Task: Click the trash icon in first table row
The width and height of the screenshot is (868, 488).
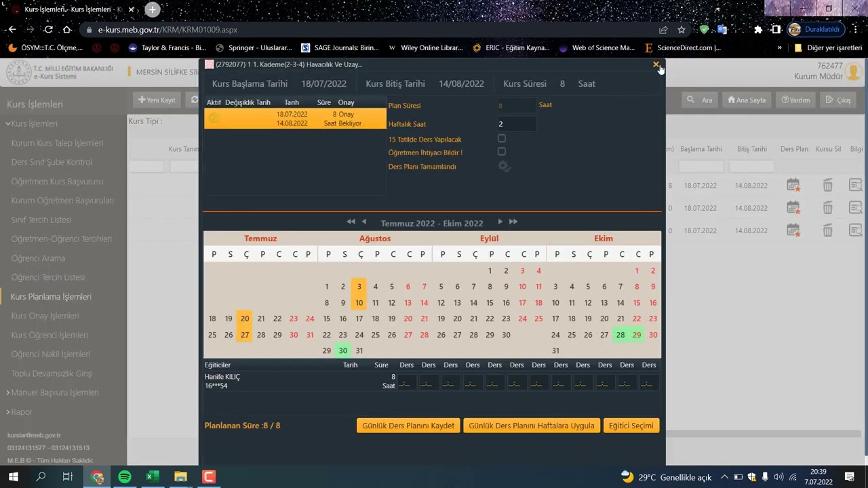Action: point(827,185)
